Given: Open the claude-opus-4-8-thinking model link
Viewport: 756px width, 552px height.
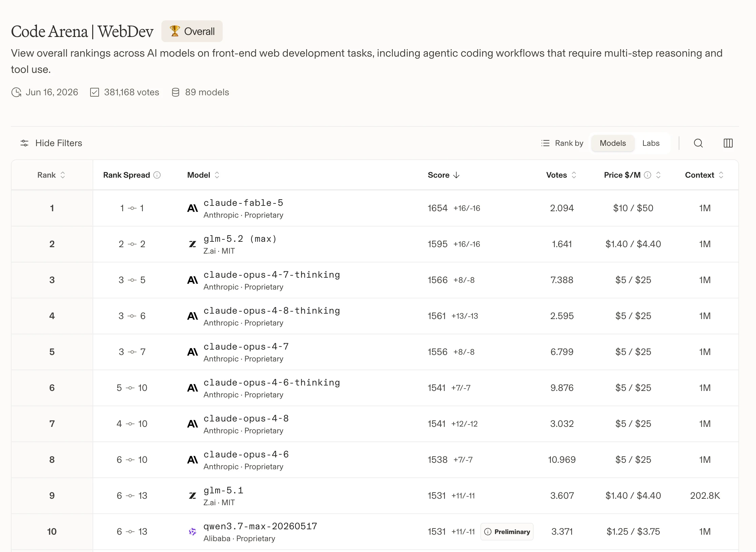Looking at the screenshot, I should point(272,311).
